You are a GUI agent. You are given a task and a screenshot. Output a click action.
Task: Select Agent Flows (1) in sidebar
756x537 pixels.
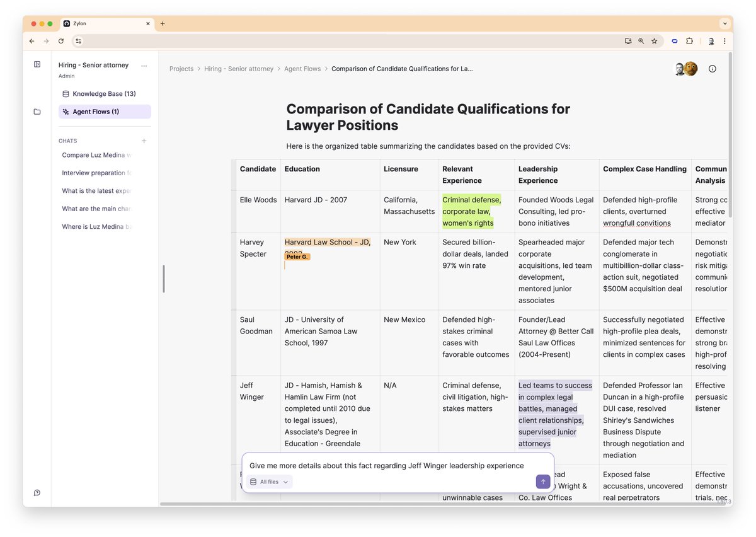[x=105, y=112]
